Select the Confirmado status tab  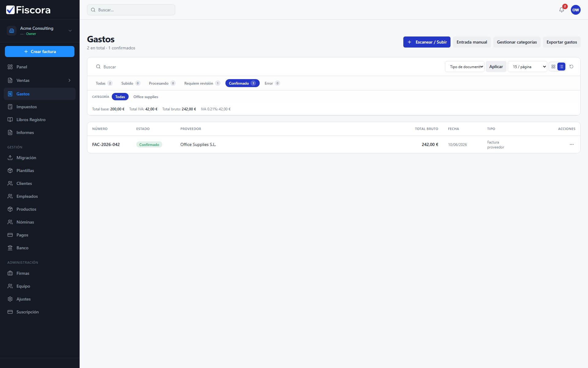(242, 83)
